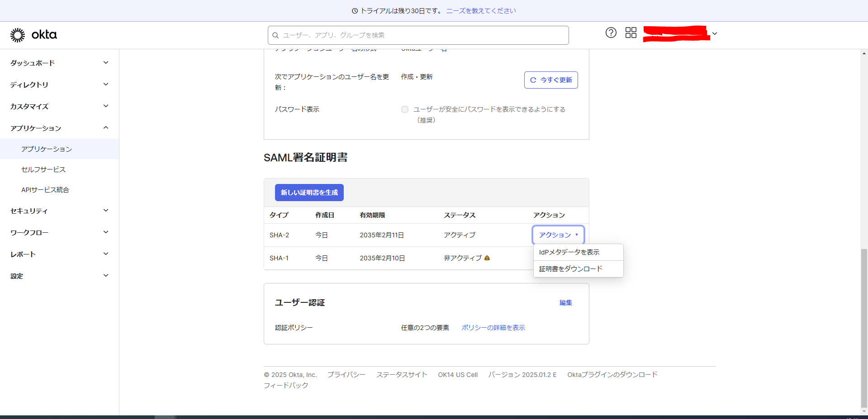The image size is (868, 419).
Task: Expand the カスタマイズ sidebar section
Action: [x=59, y=106]
